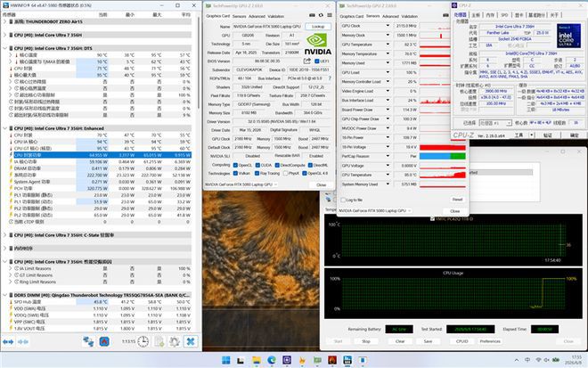The width and height of the screenshot is (588, 368).
Task: Open File Explorer from the taskbar
Action: pos(257,360)
